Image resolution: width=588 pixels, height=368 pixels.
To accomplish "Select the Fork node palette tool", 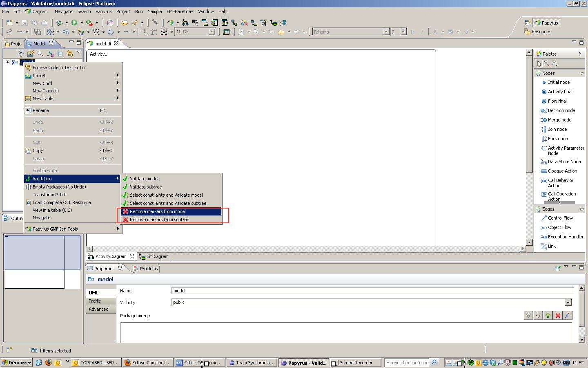I will (554, 139).
